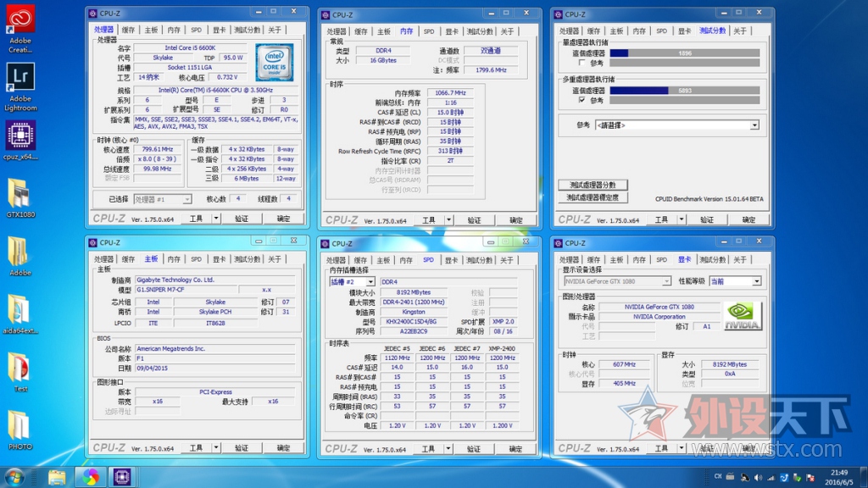
Task: Open Adobe Lightroom desktop shortcut
Action: 20,87
